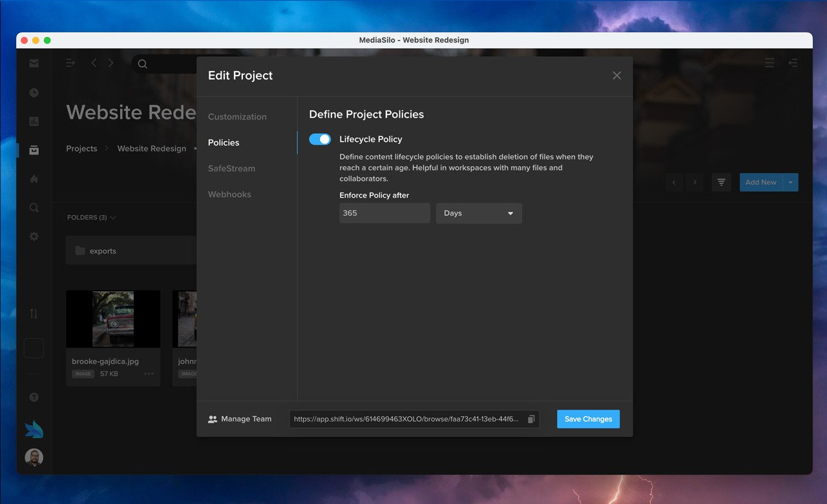Click the Lifecycle Policy label
This screenshot has width=827, height=504.
tap(371, 139)
